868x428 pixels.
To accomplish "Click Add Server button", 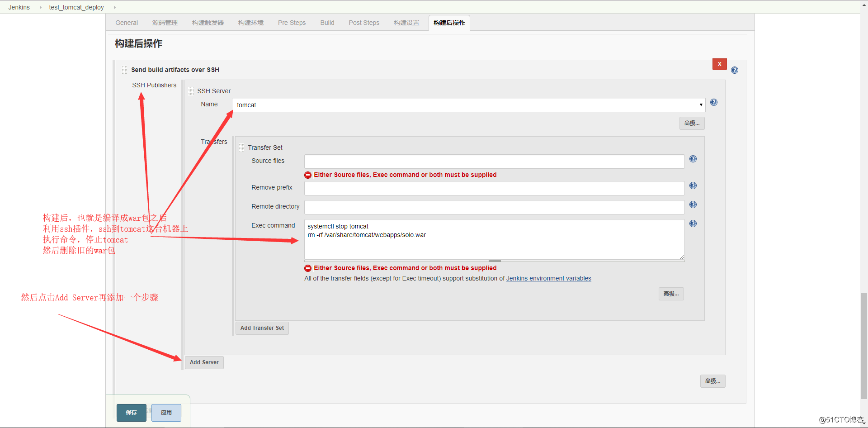I will 204,362.
